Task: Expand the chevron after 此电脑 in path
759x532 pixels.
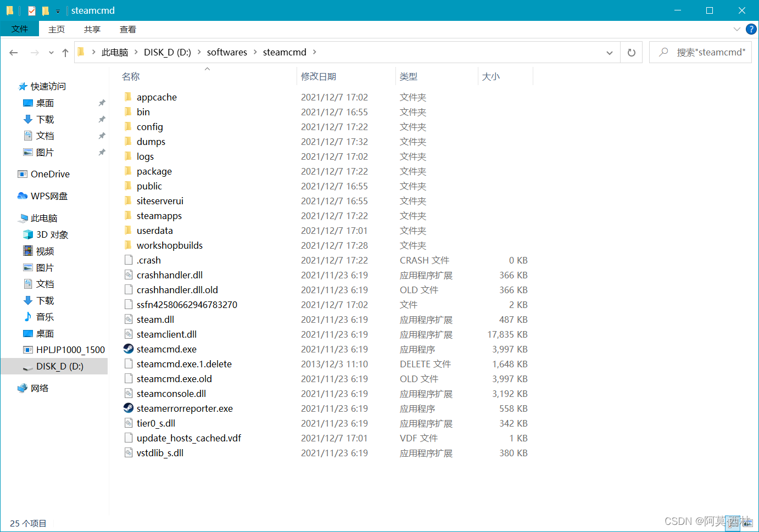Action: point(136,52)
